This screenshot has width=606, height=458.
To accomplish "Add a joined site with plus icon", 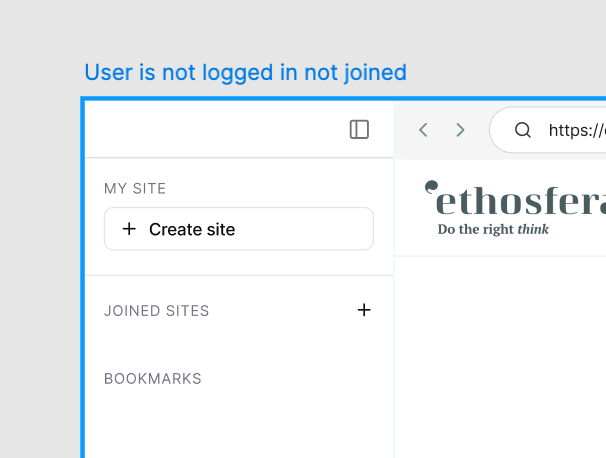I will 364,310.
